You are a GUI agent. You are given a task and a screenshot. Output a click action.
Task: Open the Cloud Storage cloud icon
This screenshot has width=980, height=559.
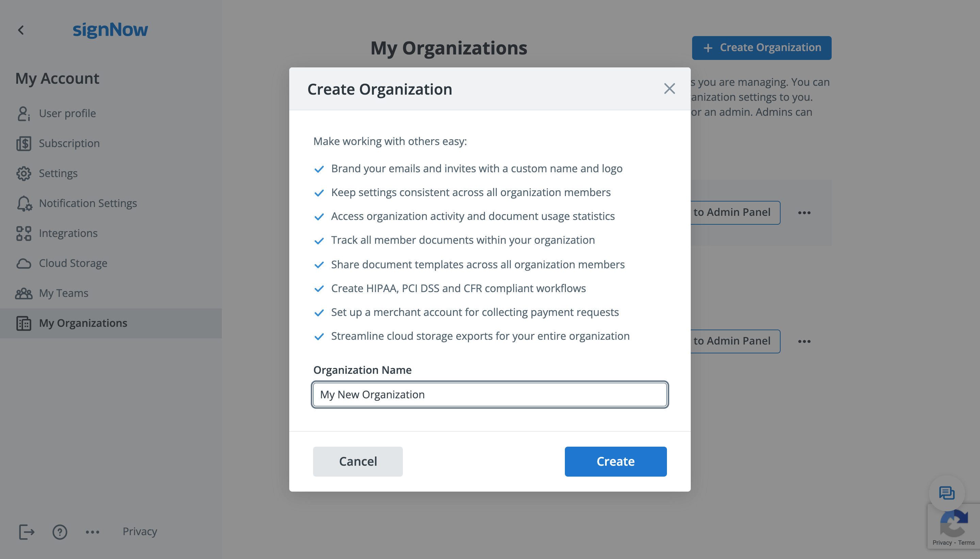[23, 263]
